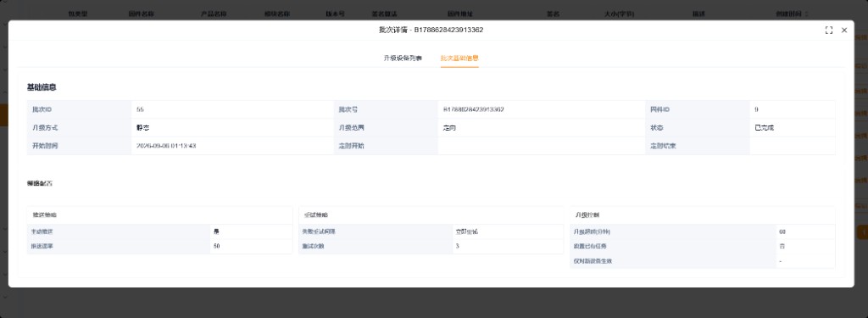
Task: Click the ID value 9
Action: pyautogui.click(x=756, y=109)
